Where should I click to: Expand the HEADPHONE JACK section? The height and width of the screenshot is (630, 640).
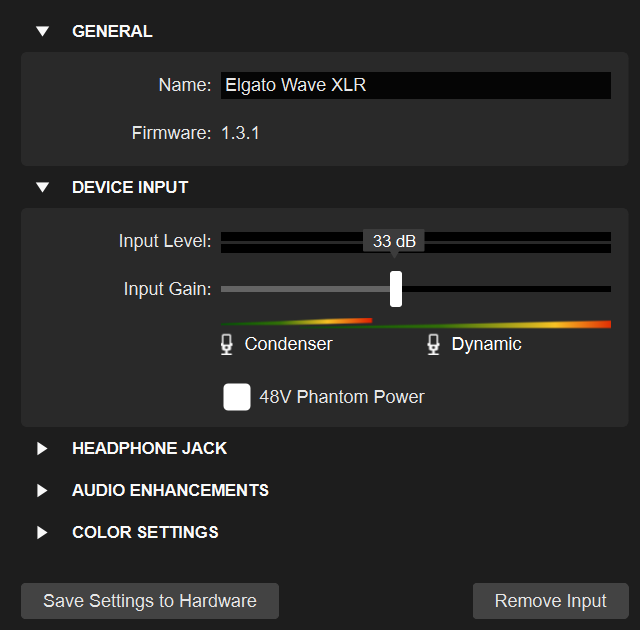(42, 448)
